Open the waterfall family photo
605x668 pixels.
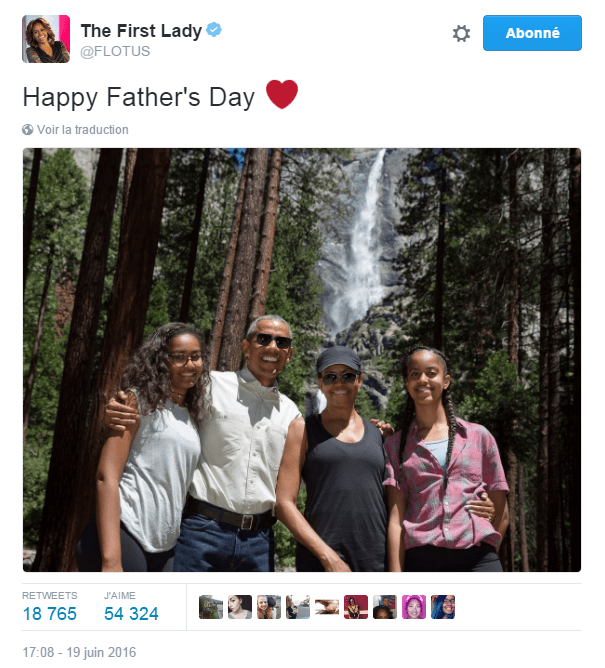[x=301, y=360]
